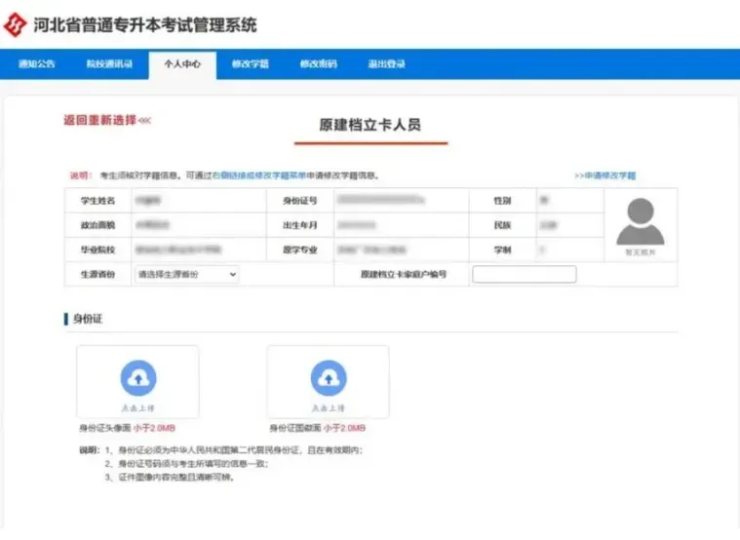Image resolution: width=740 pixels, height=540 pixels.
Task: Open the 生源省份 dropdown
Action: tap(186, 274)
